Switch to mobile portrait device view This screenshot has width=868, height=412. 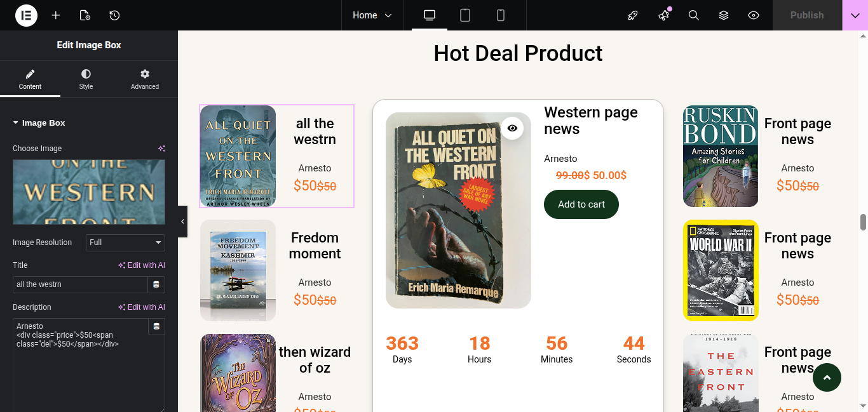pos(501,15)
